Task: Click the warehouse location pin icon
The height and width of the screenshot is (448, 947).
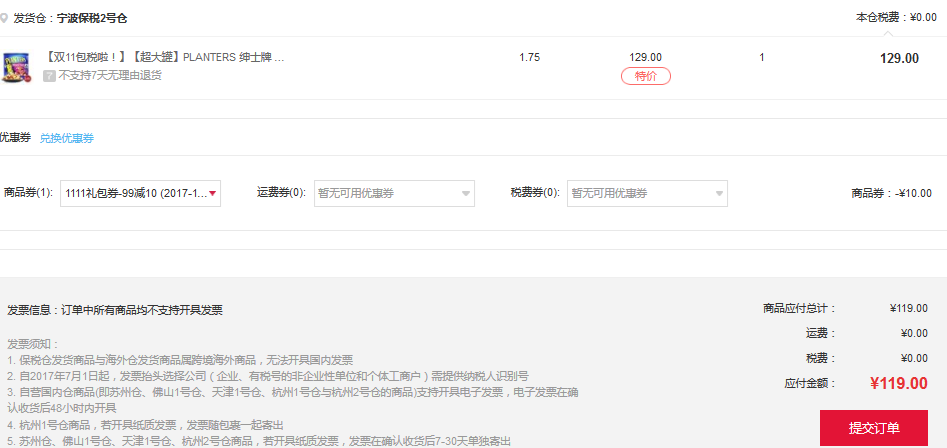Action: 4,18
